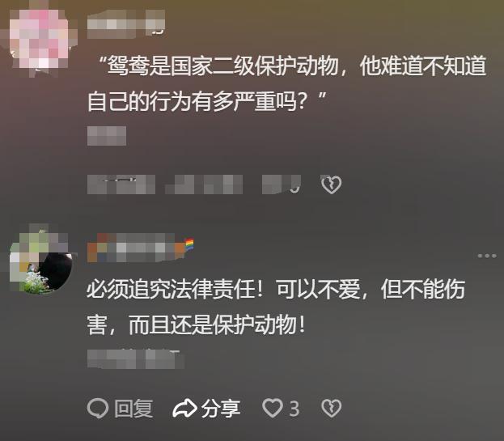Screen dimensions: 504x441
Task: Click the 分享 text label
Action: tap(221, 409)
